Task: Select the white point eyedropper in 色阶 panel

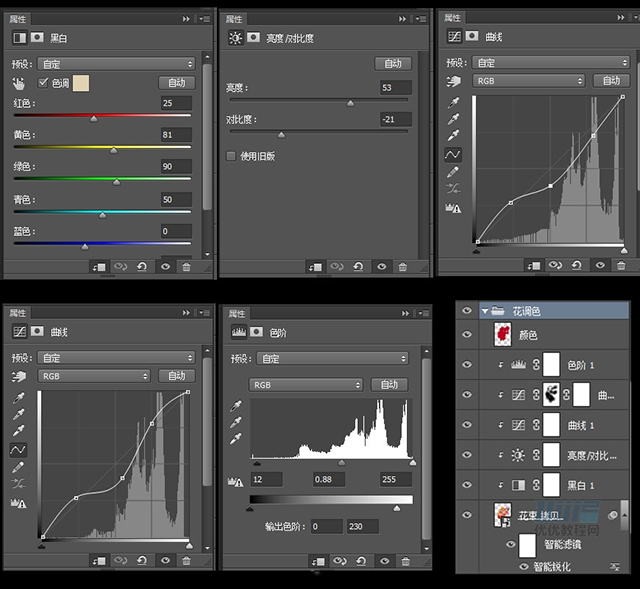Action: coord(236,439)
